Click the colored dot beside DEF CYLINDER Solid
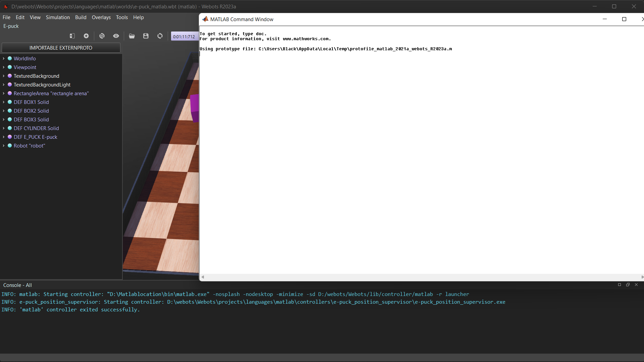 click(x=9, y=128)
